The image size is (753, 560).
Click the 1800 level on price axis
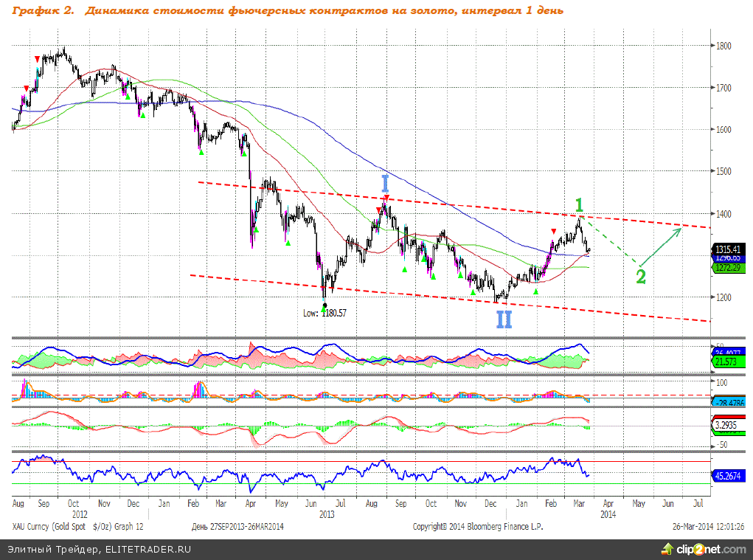723,46
